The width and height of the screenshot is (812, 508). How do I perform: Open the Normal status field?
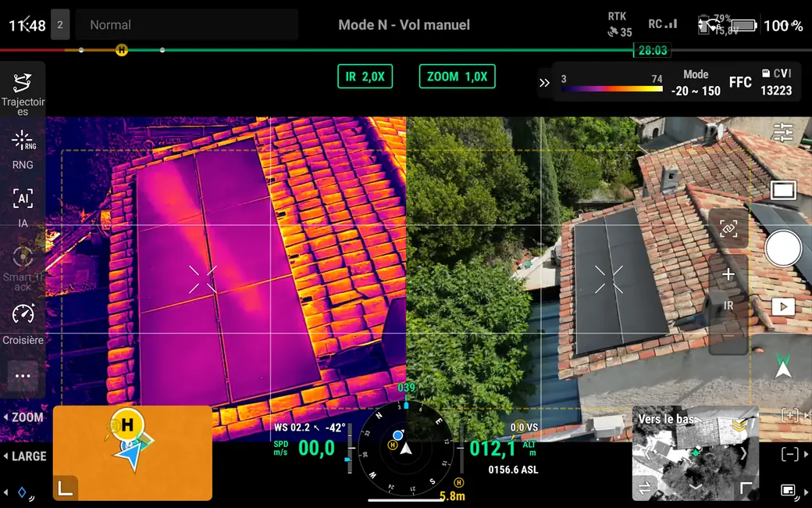tap(187, 25)
